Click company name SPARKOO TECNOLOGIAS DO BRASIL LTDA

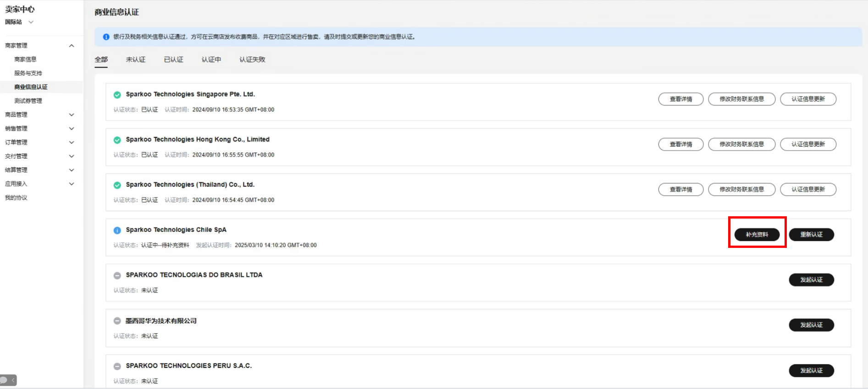click(194, 275)
